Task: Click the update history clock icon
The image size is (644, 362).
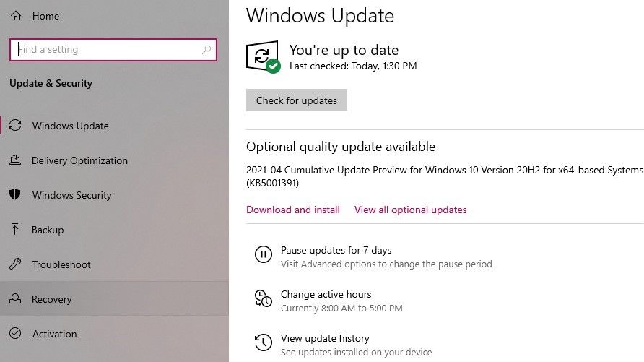Action: pos(264,342)
